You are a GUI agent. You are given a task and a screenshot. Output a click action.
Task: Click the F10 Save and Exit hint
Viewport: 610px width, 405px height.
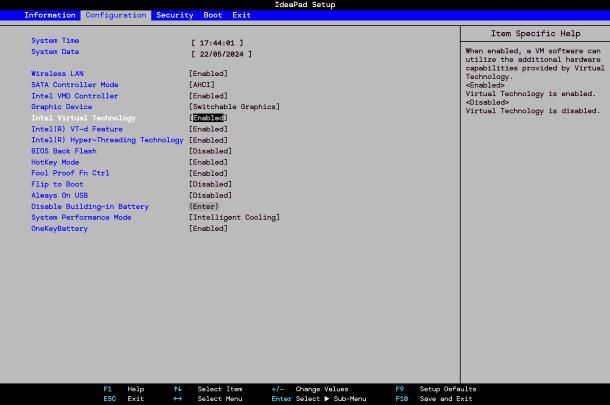[434, 399]
